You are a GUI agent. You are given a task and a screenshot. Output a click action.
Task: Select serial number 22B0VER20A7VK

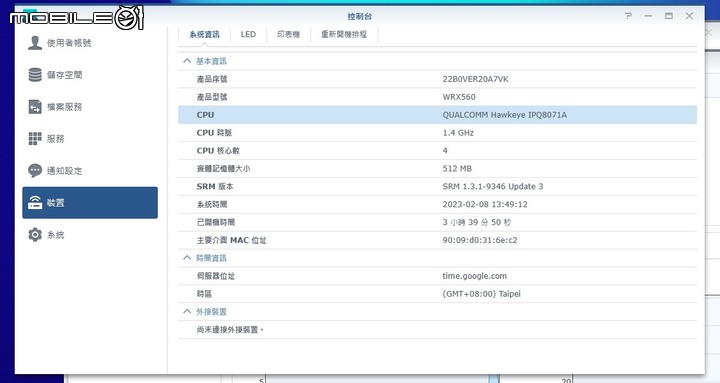[475, 79]
